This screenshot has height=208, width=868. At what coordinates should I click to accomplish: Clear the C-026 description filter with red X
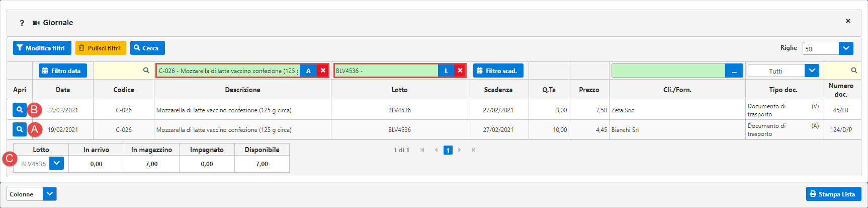[x=323, y=71]
